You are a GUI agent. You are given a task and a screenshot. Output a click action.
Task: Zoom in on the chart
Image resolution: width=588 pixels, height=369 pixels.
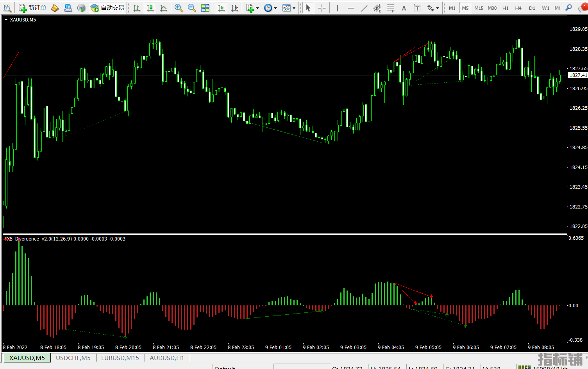179,8
